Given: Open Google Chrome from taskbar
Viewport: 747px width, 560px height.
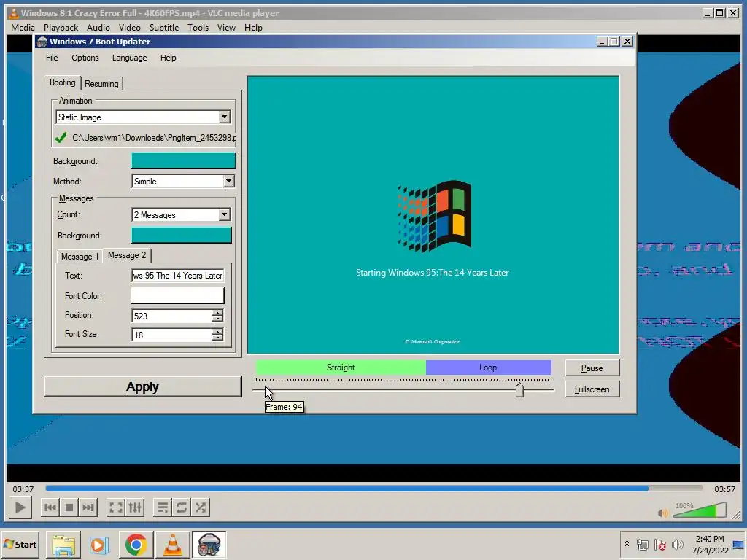Looking at the screenshot, I should point(136,545).
